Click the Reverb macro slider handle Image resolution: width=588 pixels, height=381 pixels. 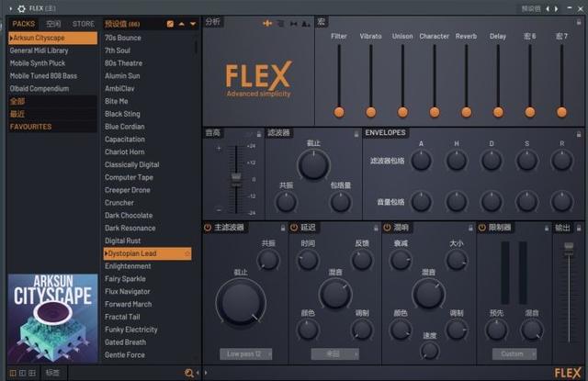click(466, 112)
